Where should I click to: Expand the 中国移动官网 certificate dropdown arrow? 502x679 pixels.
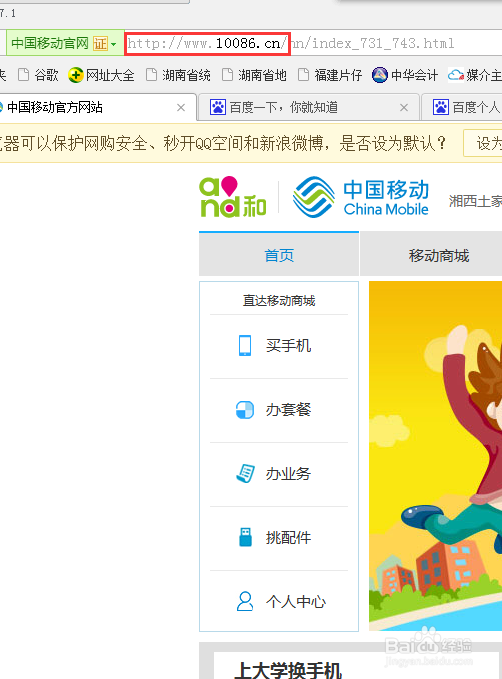[113, 44]
